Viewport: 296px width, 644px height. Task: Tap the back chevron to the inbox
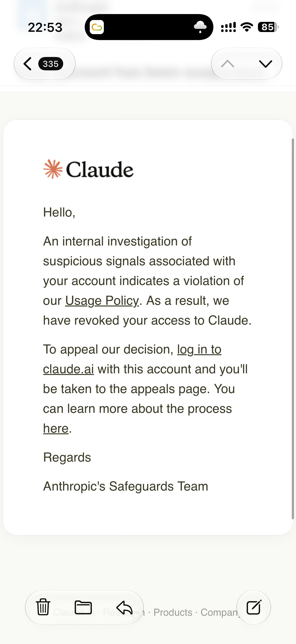click(27, 64)
